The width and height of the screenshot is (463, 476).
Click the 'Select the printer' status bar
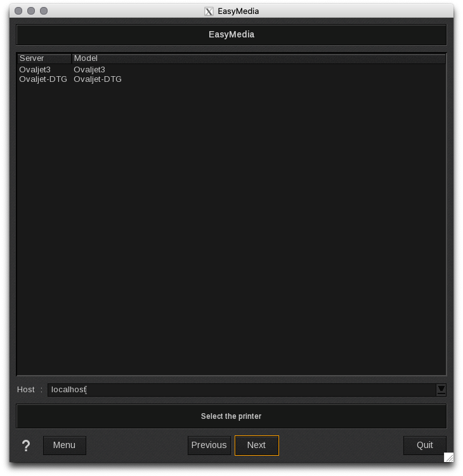pos(231,416)
